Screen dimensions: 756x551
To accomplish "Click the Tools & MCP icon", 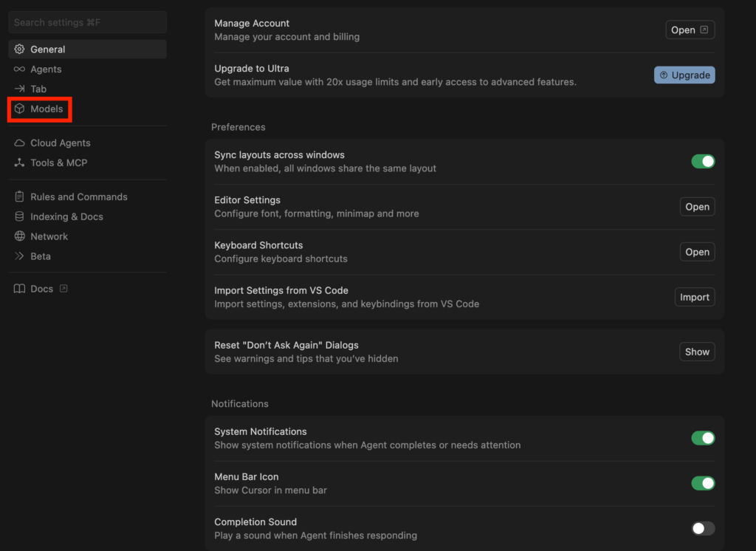I will tap(20, 163).
